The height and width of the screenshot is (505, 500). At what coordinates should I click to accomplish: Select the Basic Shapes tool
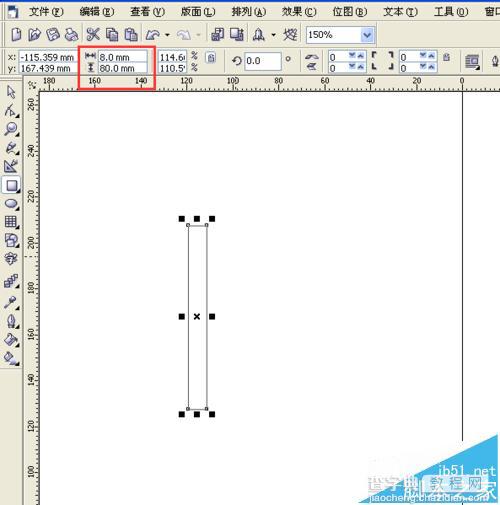pos(11,240)
